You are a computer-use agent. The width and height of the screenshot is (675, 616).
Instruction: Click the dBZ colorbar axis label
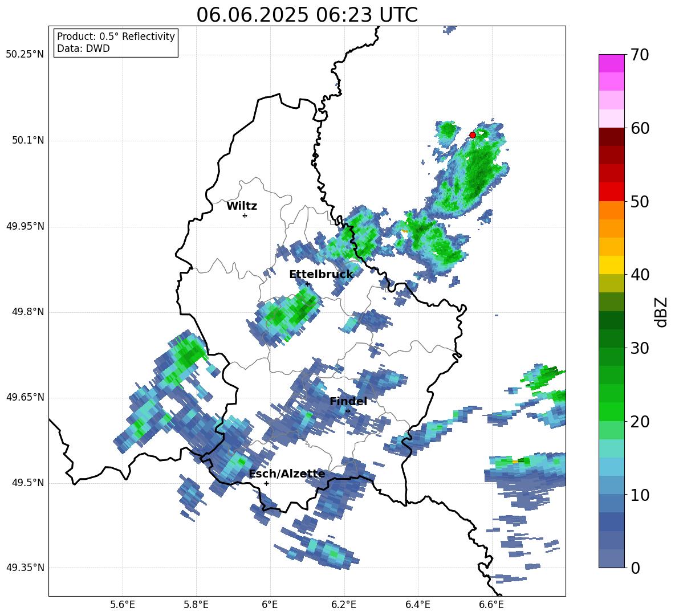661,312
